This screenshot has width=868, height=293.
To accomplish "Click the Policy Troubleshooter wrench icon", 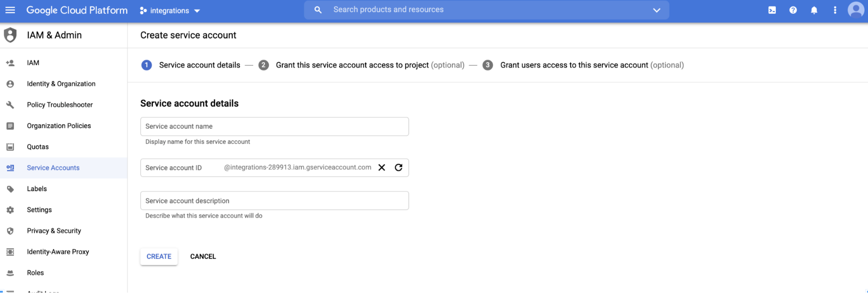I will [x=10, y=105].
